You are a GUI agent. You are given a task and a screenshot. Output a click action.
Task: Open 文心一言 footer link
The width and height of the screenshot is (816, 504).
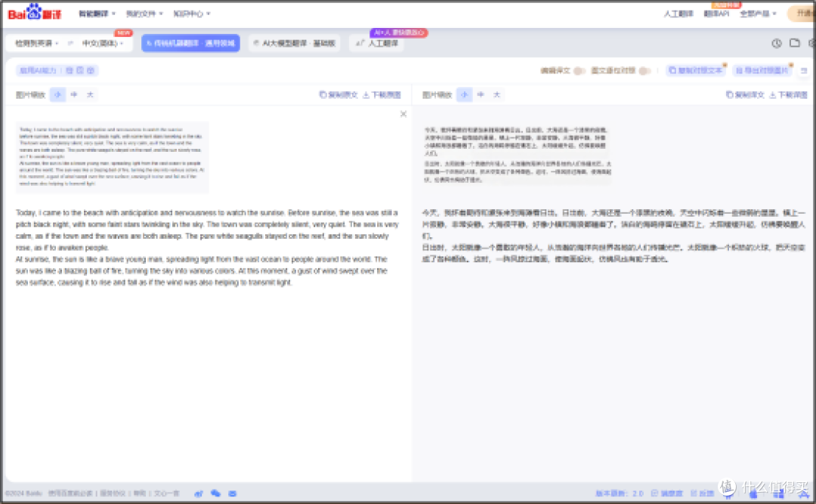(166, 493)
